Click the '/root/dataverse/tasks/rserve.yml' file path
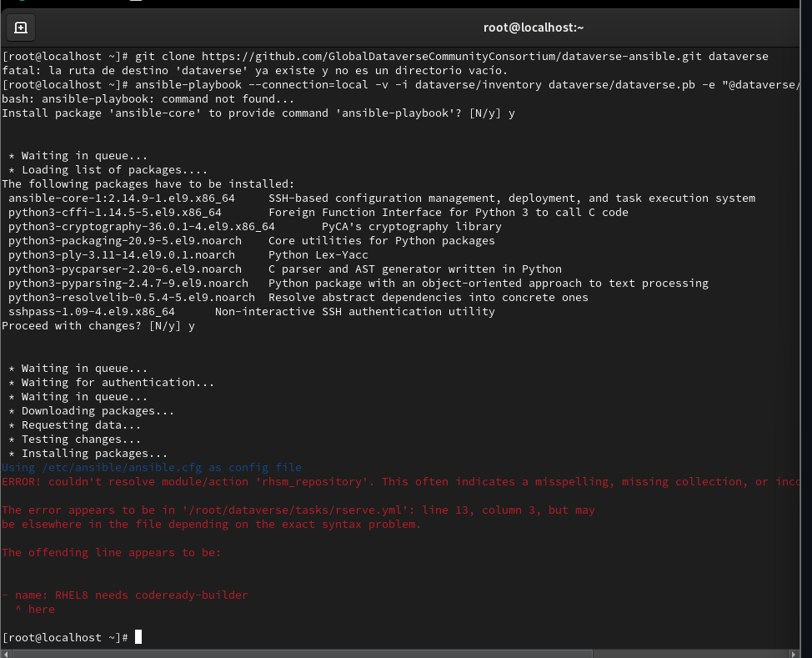 (x=282, y=510)
